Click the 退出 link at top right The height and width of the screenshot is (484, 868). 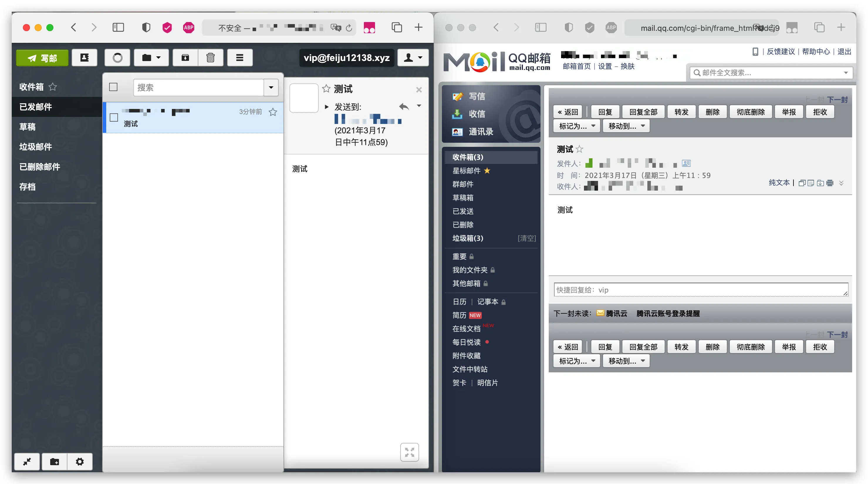[844, 52]
